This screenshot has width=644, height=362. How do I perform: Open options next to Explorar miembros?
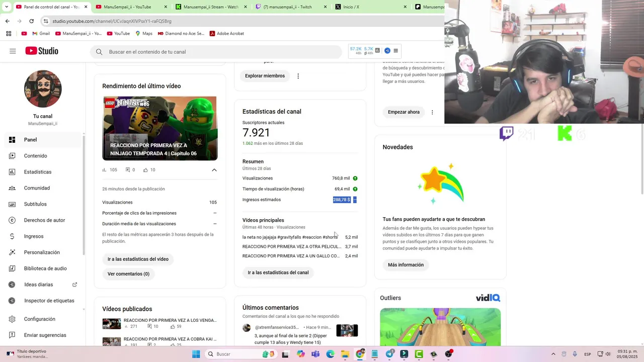(298, 76)
